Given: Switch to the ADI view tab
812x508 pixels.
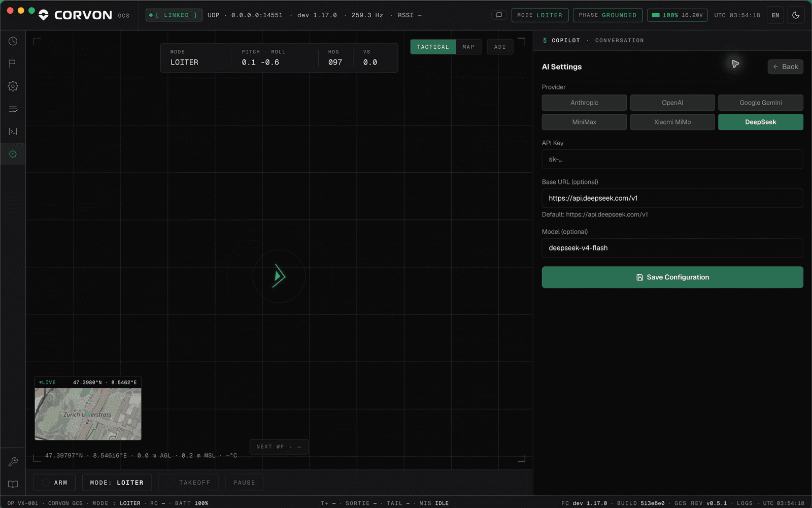Looking at the screenshot, I should pos(500,47).
